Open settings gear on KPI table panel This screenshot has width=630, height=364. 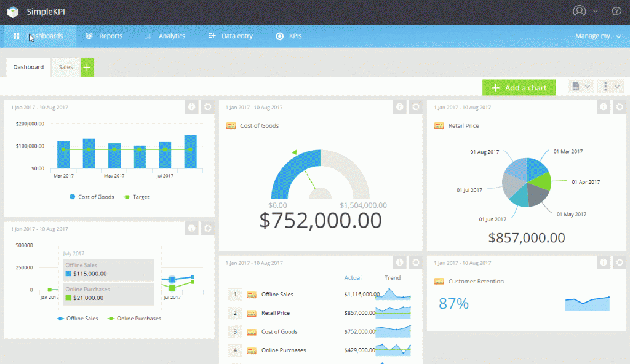click(x=416, y=263)
